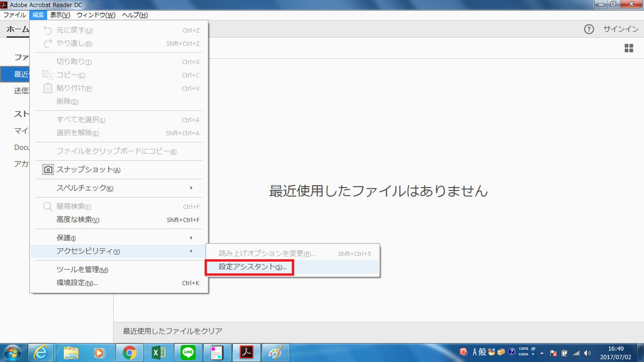This screenshot has height=362, width=644.
Task: Expand the アクセシビリティ submenu arrow
Action: 191,251
